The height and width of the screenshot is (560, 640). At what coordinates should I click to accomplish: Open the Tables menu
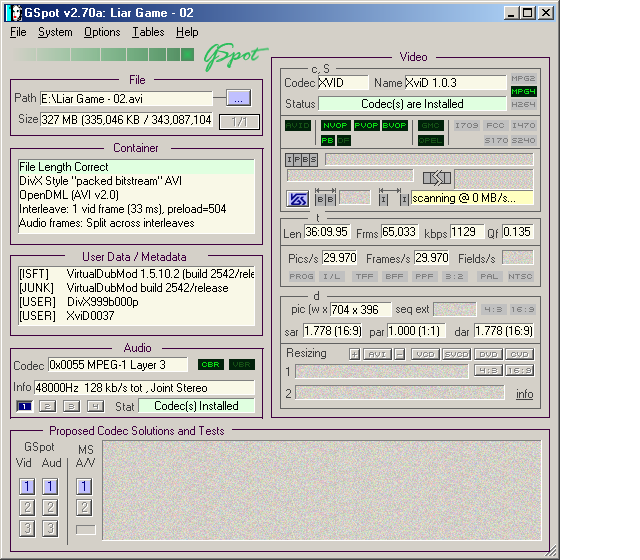click(x=148, y=32)
